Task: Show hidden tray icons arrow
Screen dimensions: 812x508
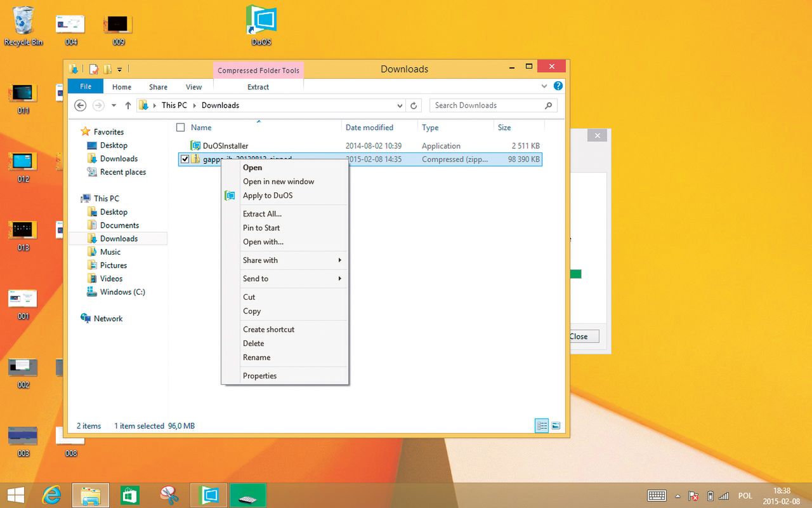Action: coord(678,496)
